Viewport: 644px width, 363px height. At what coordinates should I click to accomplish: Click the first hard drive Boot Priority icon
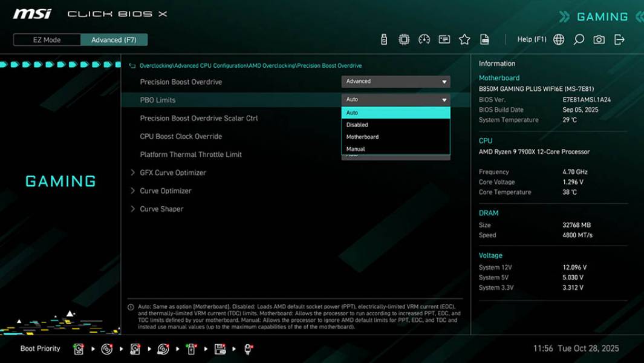pyautogui.click(x=78, y=348)
